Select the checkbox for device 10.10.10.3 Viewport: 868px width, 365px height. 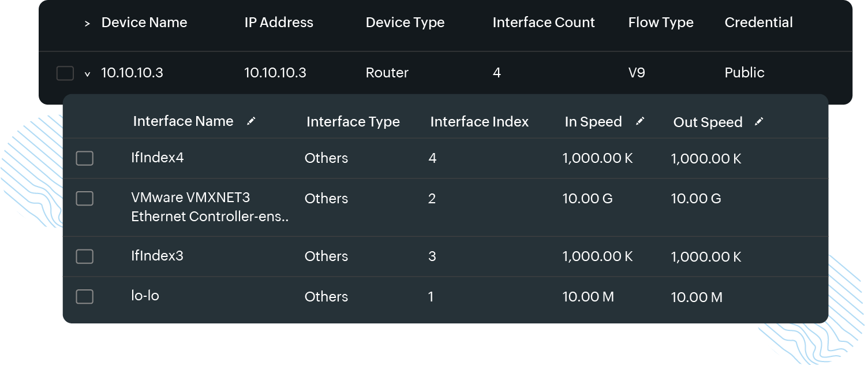coord(65,73)
